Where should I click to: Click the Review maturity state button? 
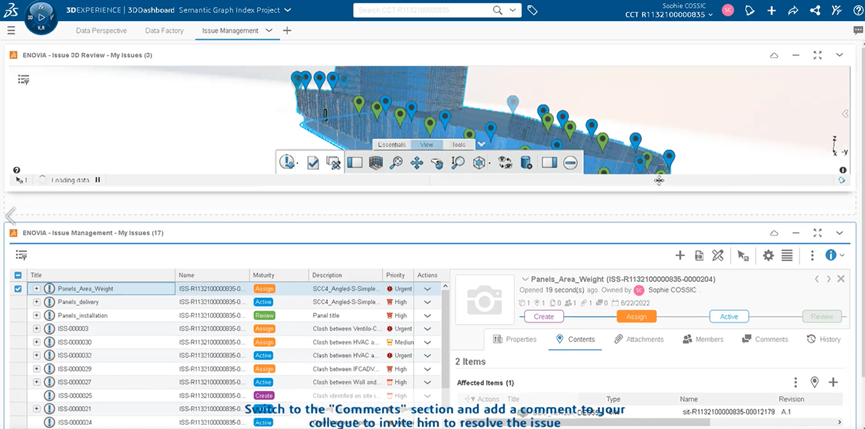tap(821, 317)
